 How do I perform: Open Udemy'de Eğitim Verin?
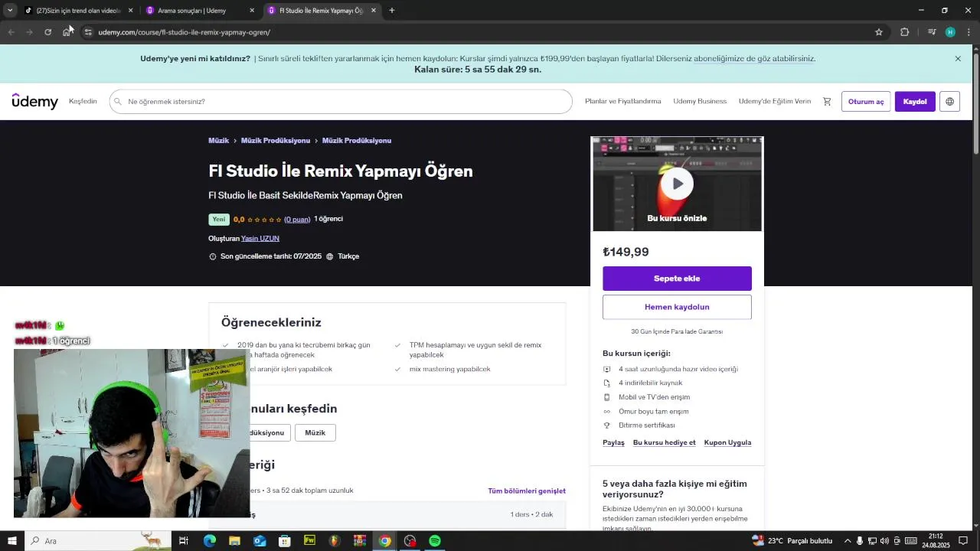[775, 101]
